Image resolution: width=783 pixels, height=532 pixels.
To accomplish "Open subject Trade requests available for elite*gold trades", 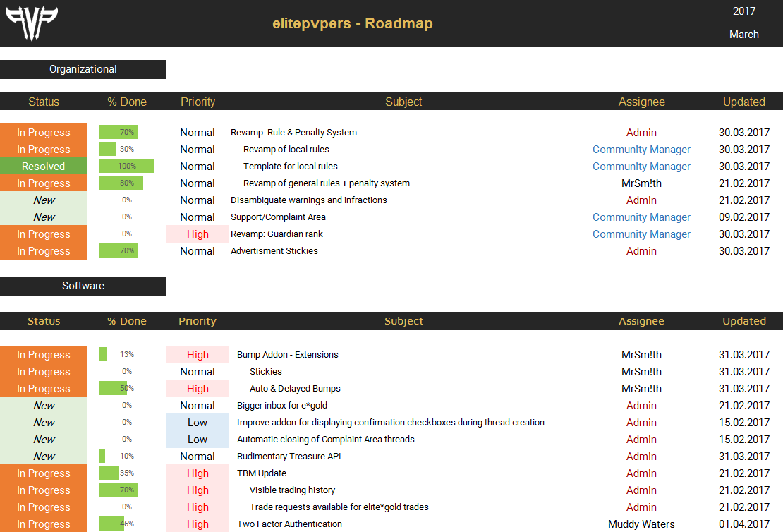I will (339, 507).
